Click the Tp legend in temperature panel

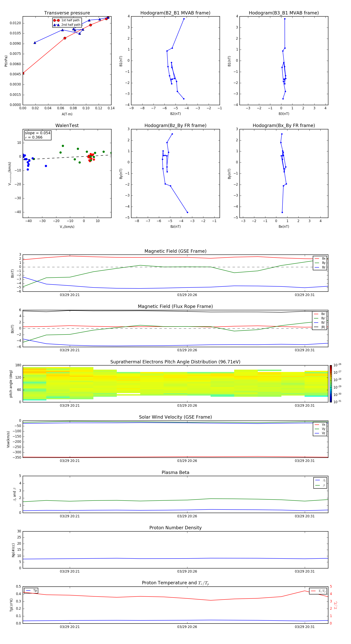click(x=31, y=591)
